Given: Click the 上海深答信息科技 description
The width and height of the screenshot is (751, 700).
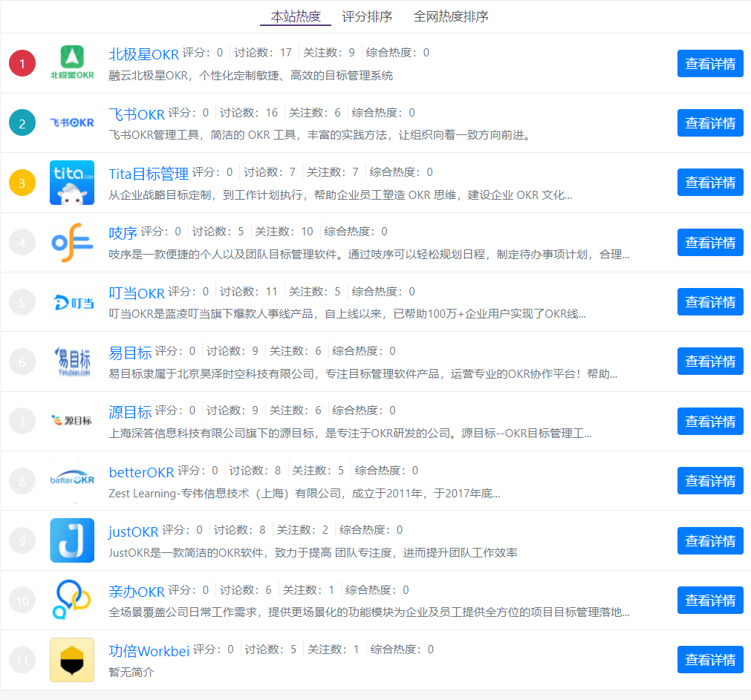Looking at the screenshot, I should click(350, 434).
